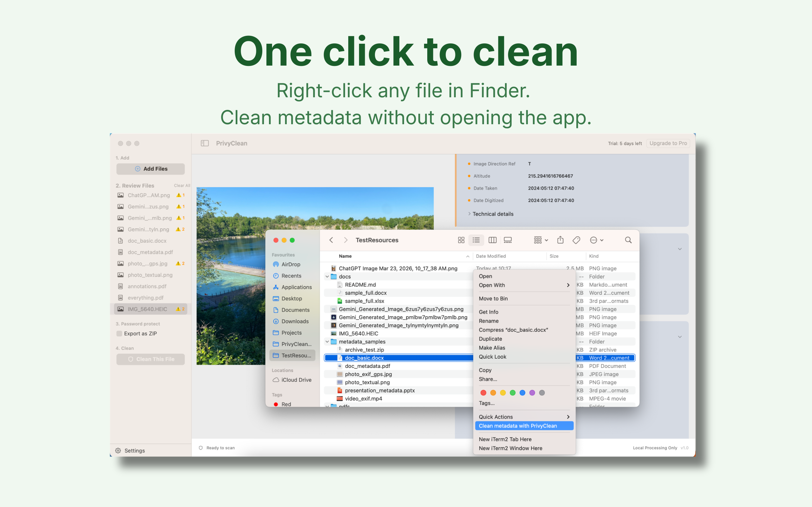Click Move to Bin in the context menu
Screen dimensions: 812x507
tap(493, 298)
